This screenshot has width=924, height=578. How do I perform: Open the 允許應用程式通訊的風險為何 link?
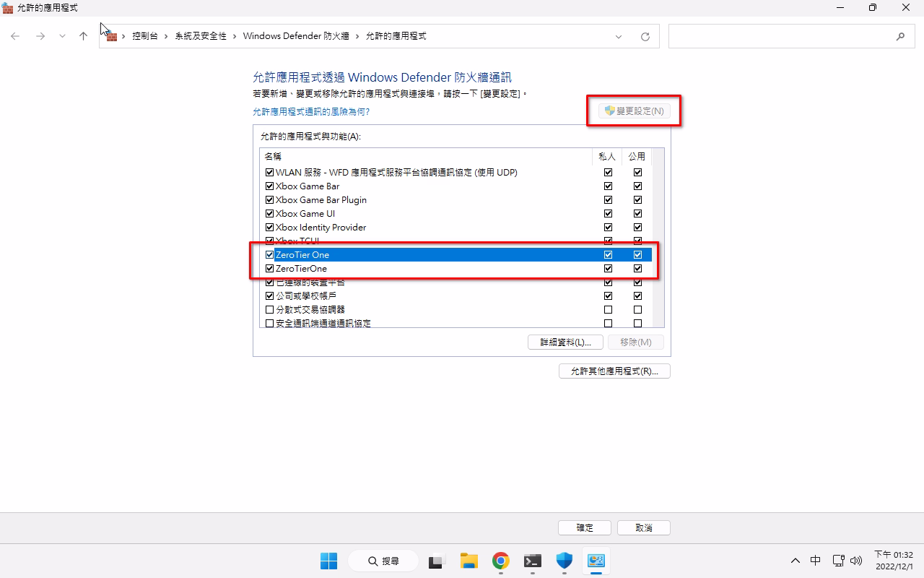pos(311,112)
